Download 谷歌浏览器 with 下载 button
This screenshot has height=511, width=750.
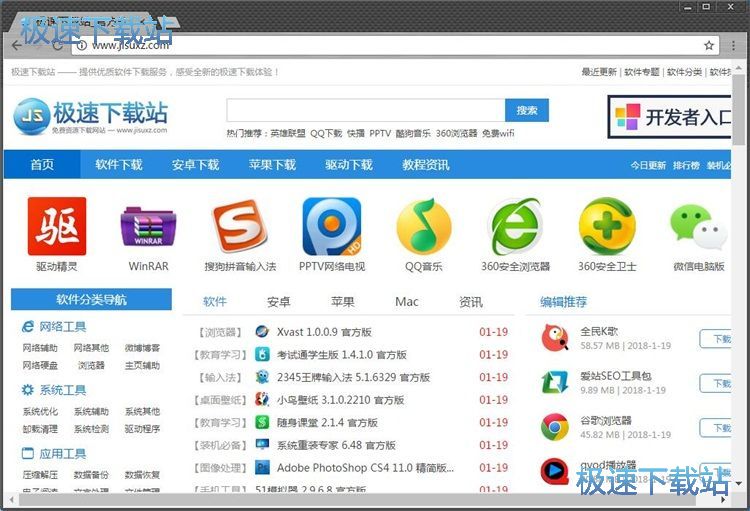pyautogui.click(x=716, y=428)
